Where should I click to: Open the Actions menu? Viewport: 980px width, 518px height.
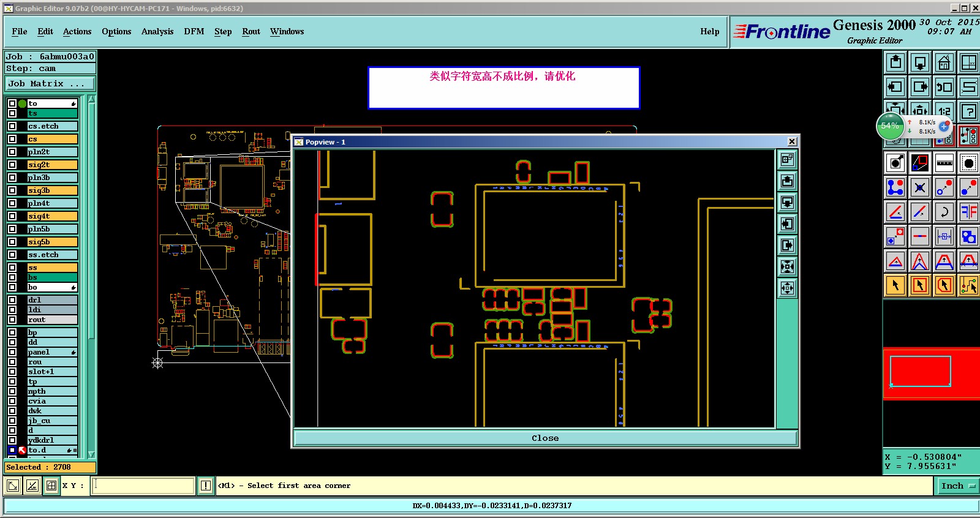[77, 32]
